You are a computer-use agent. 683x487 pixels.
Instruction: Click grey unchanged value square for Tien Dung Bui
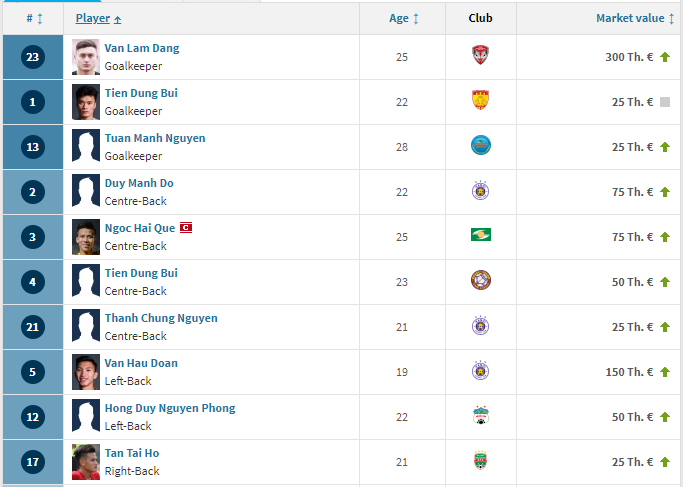tap(665, 102)
